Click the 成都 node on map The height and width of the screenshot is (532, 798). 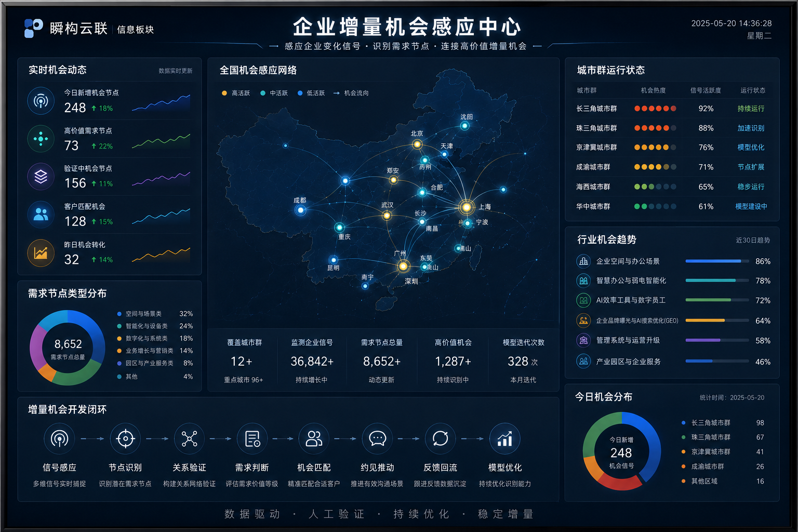coord(300,210)
